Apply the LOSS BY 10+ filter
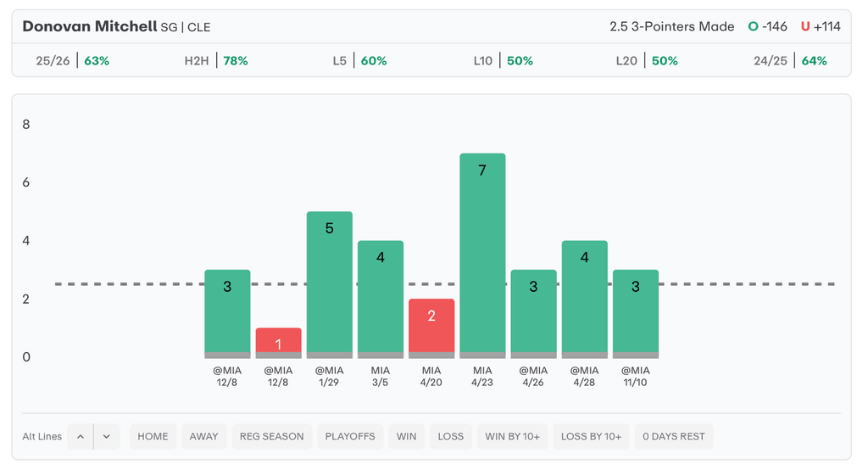 tap(592, 436)
